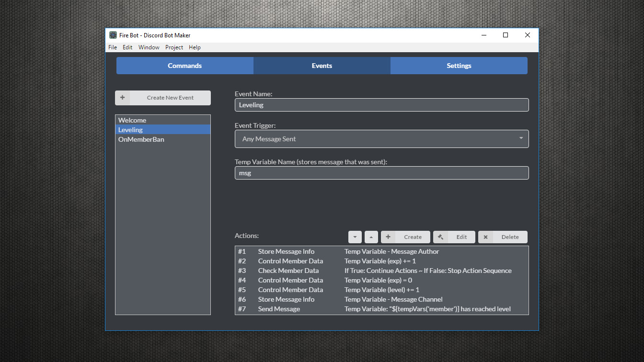Screen dimensions: 644x362
Task: Click the plus icon beside Create New Event
Action: click(122, 98)
